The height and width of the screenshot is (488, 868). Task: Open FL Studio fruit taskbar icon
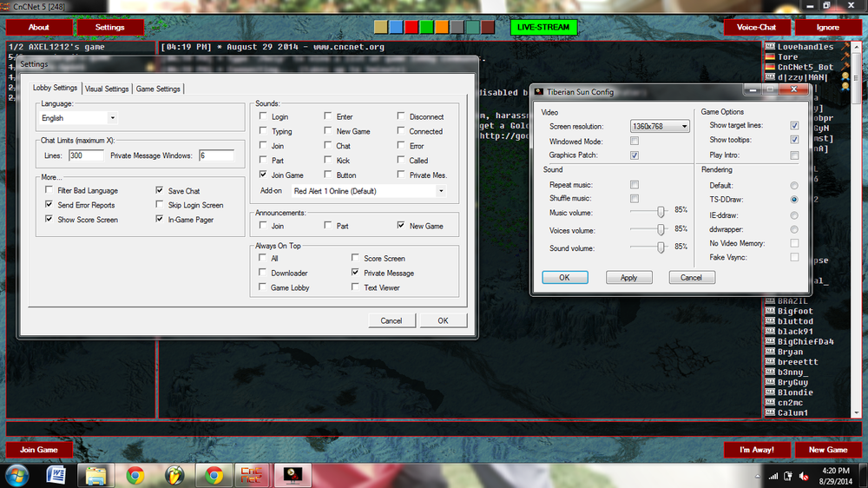(x=174, y=475)
